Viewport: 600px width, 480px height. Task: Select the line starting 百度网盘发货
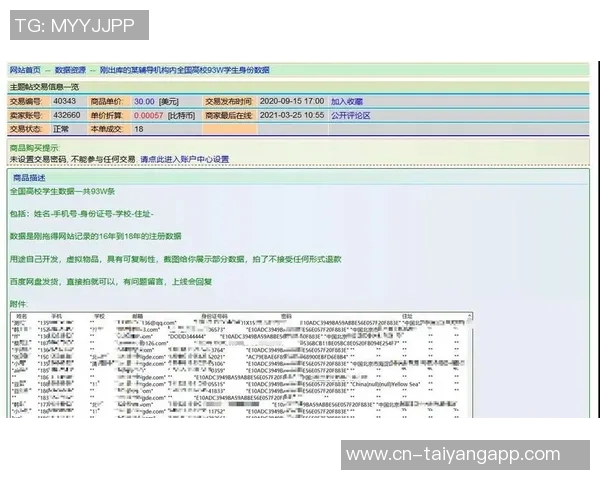[x=111, y=282]
